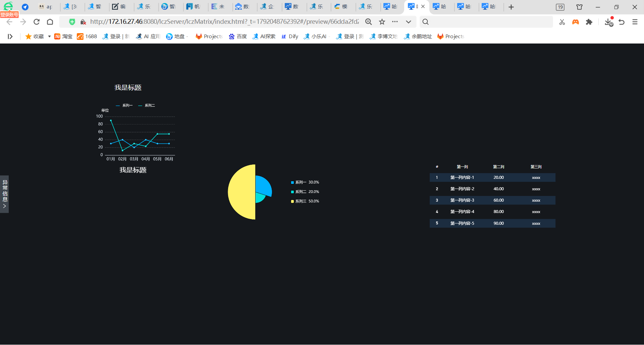Image resolution: width=644 pixels, height=345 pixels.
Task: Toggle 系列一 in the line chart legend
Action: click(124, 106)
